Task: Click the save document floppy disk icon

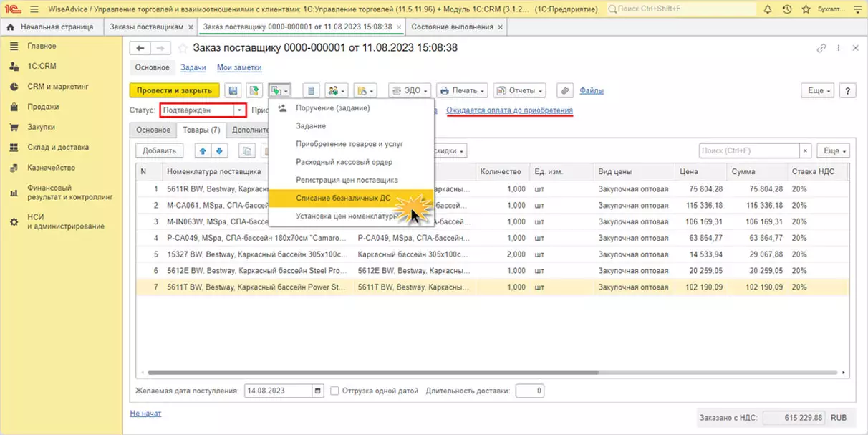Action: pyautogui.click(x=233, y=91)
